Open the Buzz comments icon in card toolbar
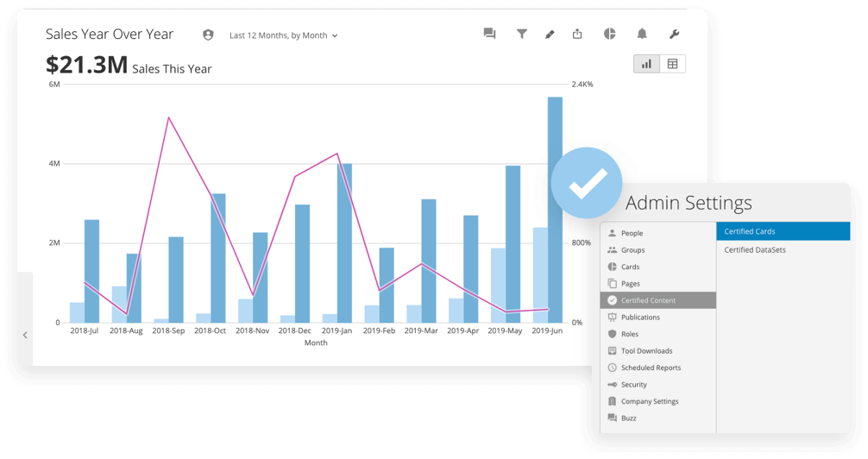Viewport: 868px width, 459px height. (489, 34)
